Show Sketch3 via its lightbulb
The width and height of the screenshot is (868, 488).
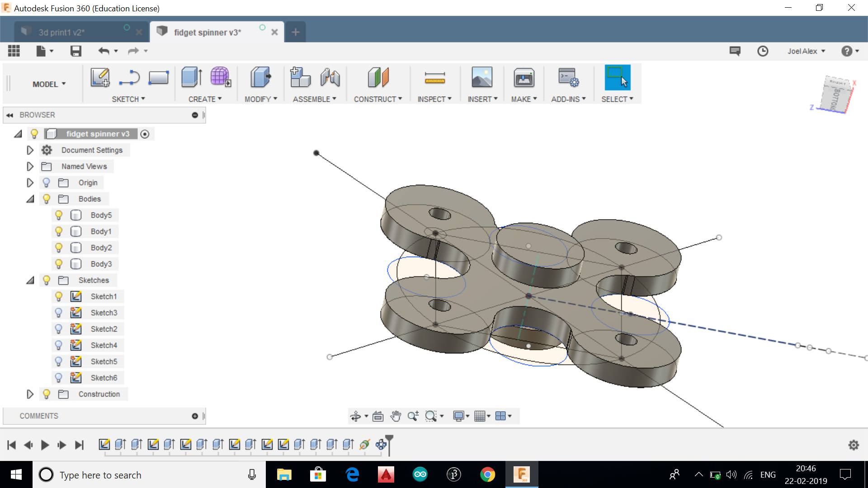pyautogui.click(x=58, y=313)
